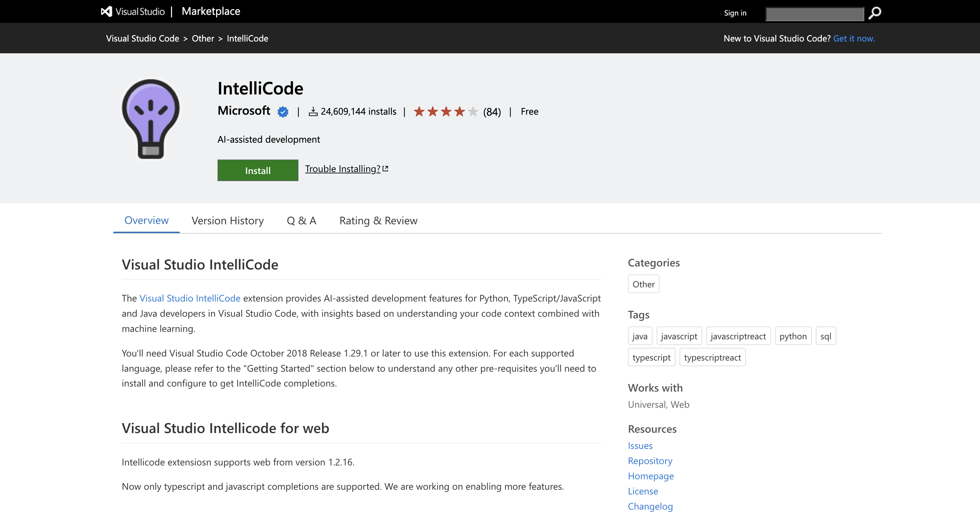Image resolution: width=980 pixels, height=514 pixels.
Task: Switch to the Version History tab
Action: tap(228, 220)
